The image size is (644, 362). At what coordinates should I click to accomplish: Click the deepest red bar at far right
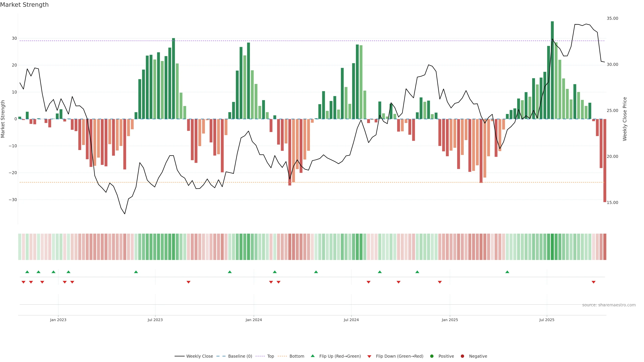tap(605, 162)
